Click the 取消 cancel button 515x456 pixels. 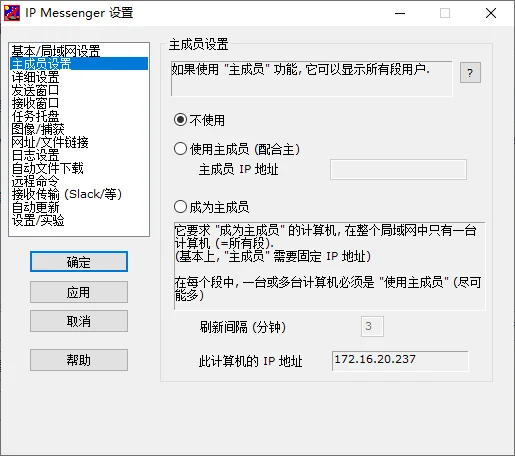(x=79, y=321)
